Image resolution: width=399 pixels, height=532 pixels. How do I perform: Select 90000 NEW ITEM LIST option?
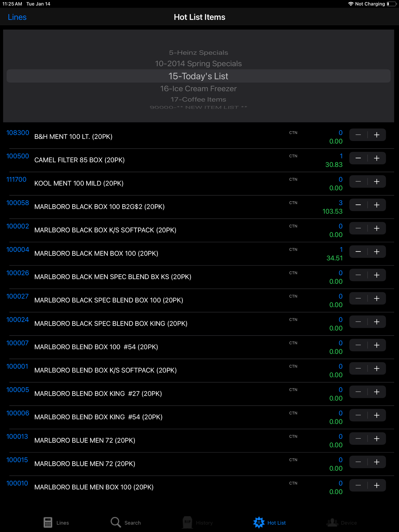tap(198, 107)
